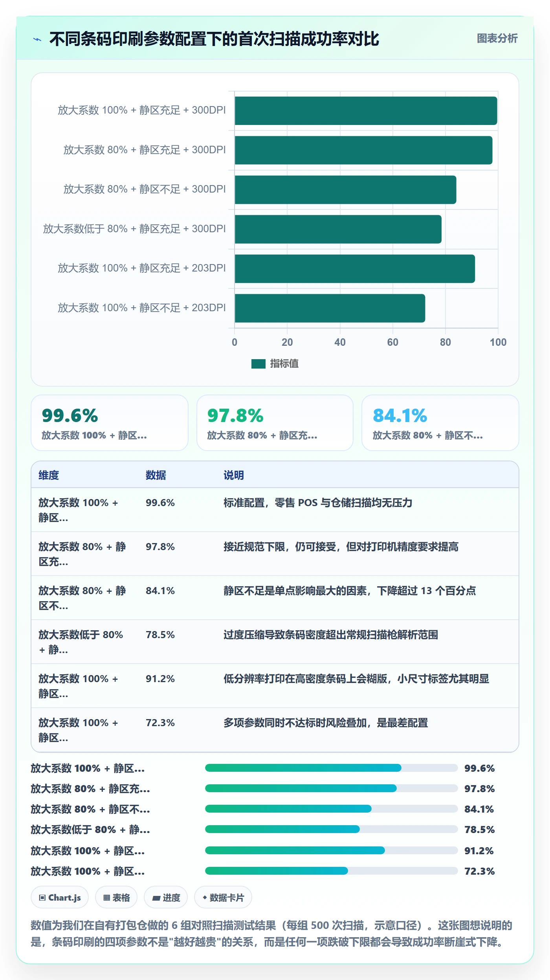
Task: Click the progress bar showing 78.5%
Action: 332,829
